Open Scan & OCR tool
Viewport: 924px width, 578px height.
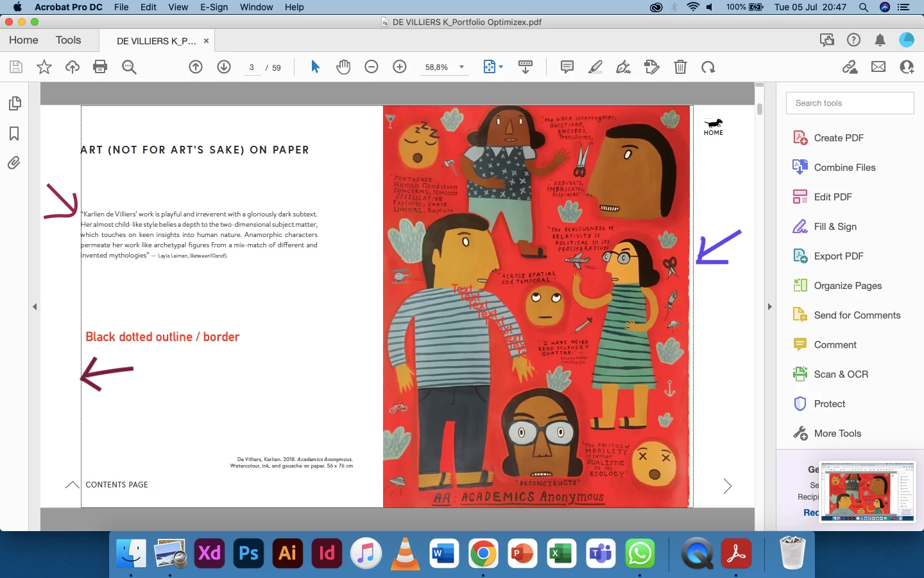[841, 374]
